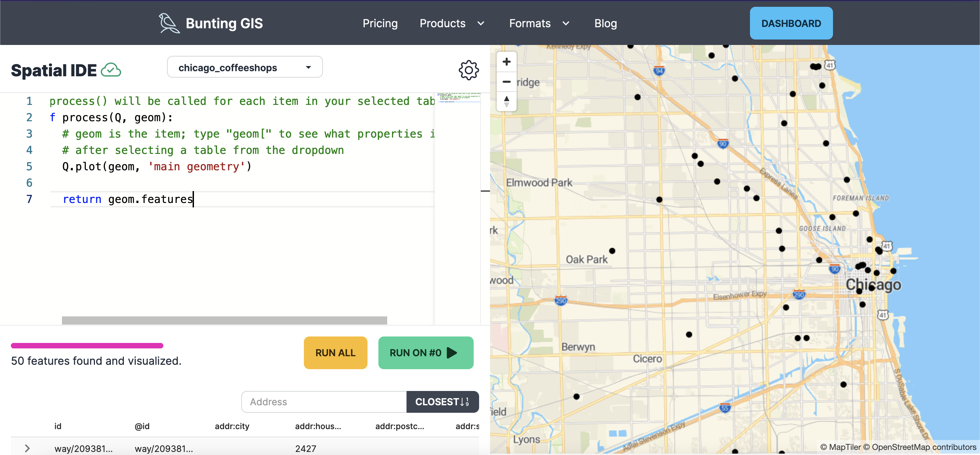The width and height of the screenshot is (980, 455).
Task: Click the @id column header
Action: tap(142, 426)
